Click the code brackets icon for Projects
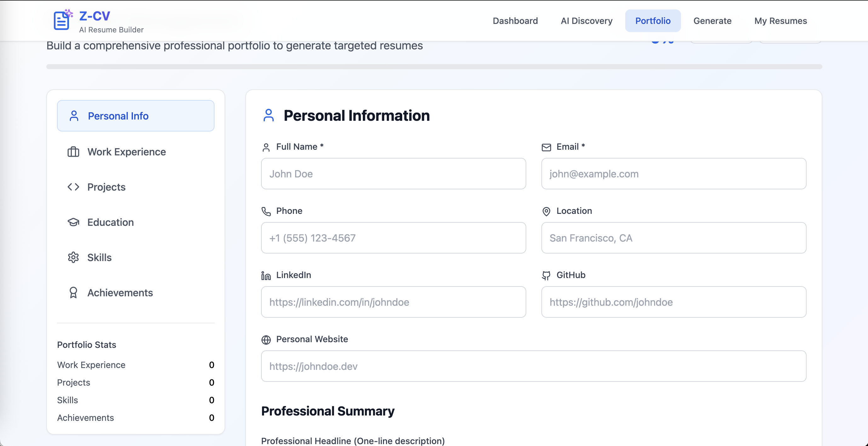This screenshot has width=868, height=446. point(73,187)
